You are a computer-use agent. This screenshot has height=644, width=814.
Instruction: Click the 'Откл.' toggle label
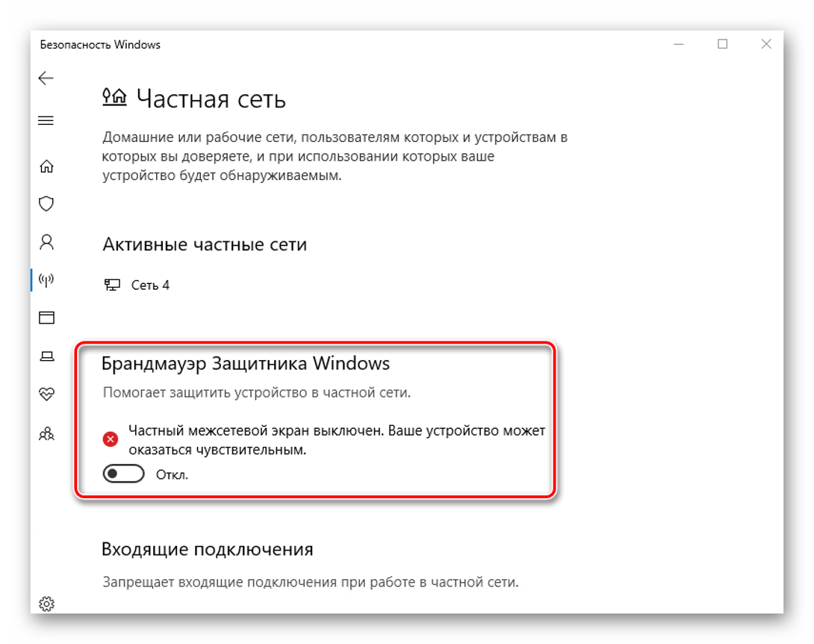point(172,474)
